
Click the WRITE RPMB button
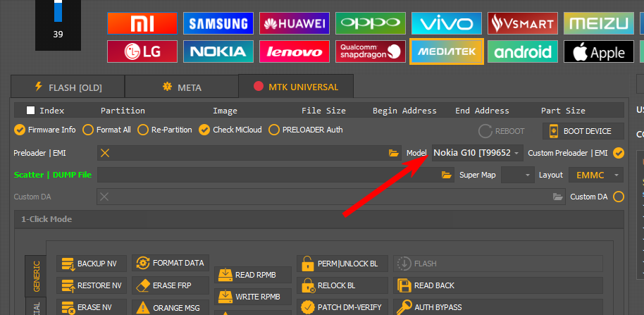point(253,297)
